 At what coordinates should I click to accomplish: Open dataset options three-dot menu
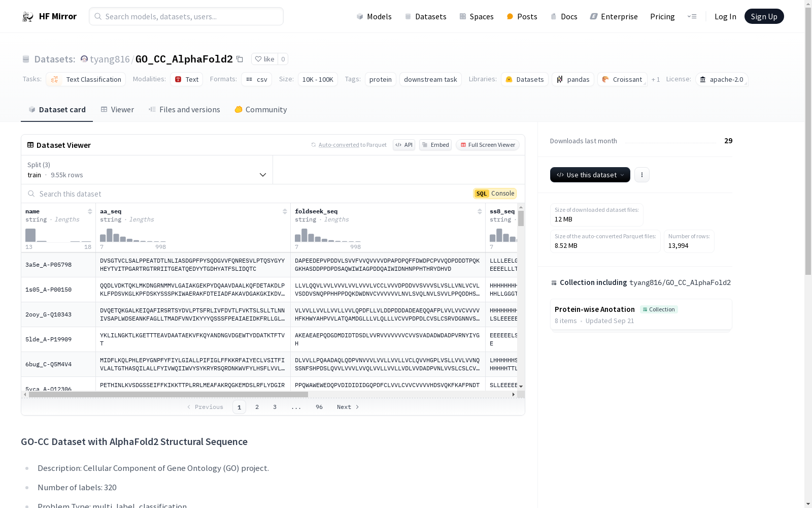click(642, 175)
